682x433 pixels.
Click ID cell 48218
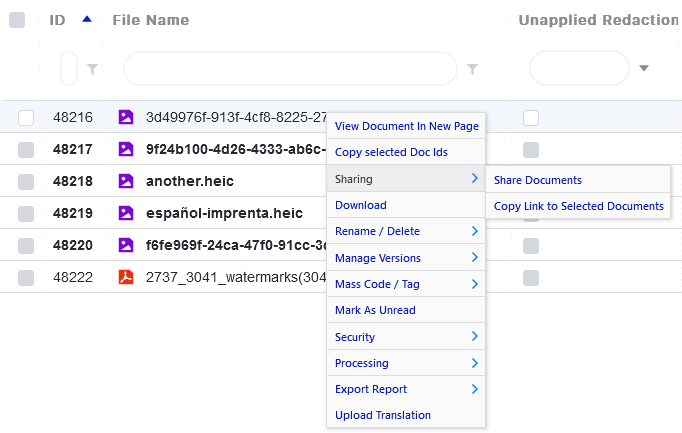click(73, 181)
